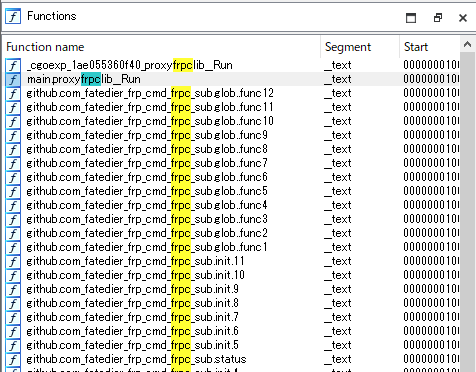Select frpc_sub.glob..func8 function name

[x=147, y=149]
